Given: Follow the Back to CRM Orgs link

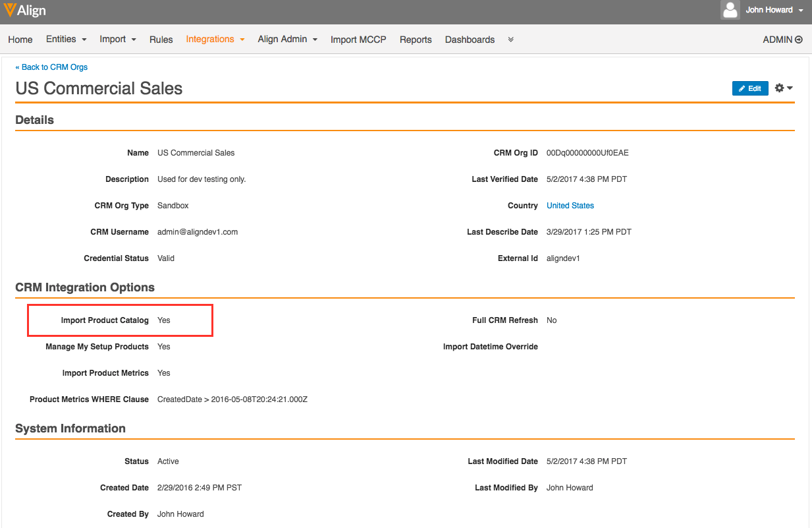Looking at the screenshot, I should pyautogui.click(x=51, y=67).
